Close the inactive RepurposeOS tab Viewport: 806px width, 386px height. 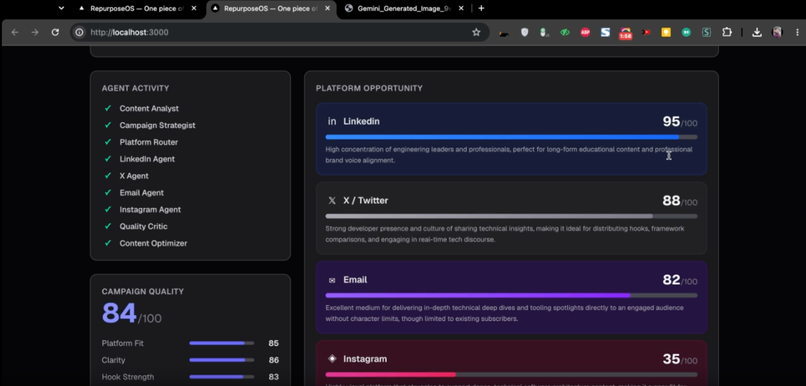(x=194, y=8)
